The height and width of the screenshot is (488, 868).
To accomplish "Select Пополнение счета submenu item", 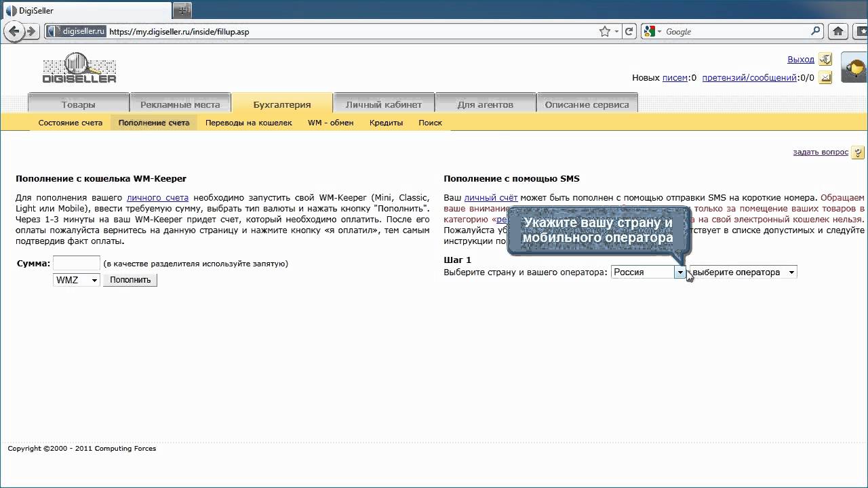I will pyautogui.click(x=154, y=123).
